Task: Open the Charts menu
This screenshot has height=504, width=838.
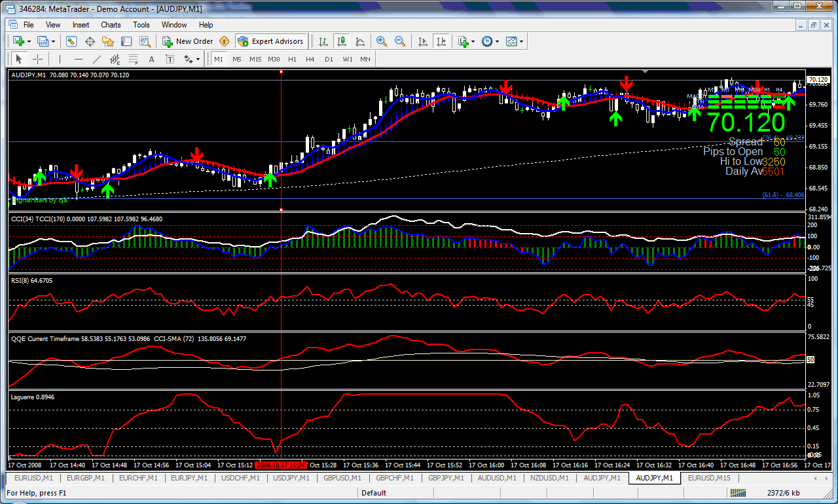Action: (x=111, y=25)
